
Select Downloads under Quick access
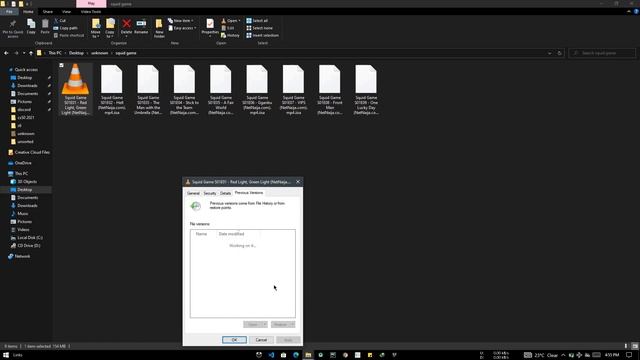(x=27, y=86)
